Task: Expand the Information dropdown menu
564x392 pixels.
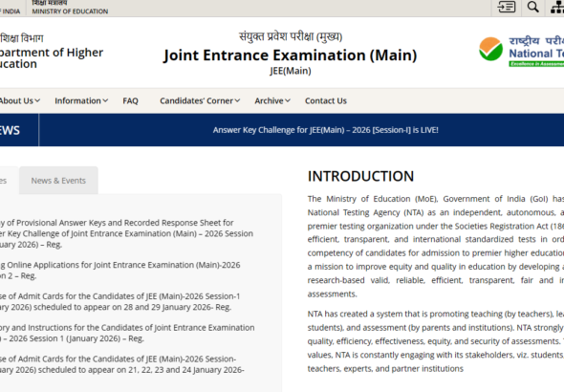Action: coord(81,100)
